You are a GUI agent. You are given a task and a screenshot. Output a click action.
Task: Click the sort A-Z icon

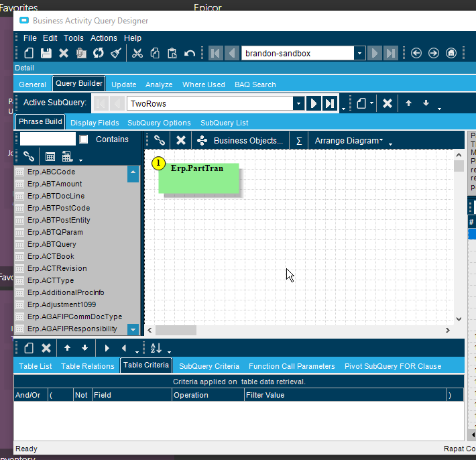156,348
